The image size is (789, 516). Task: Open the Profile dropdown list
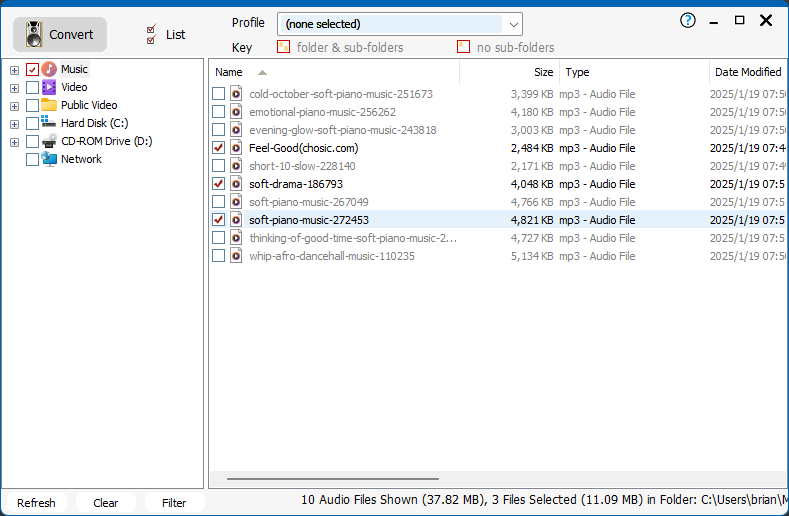tap(513, 24)
